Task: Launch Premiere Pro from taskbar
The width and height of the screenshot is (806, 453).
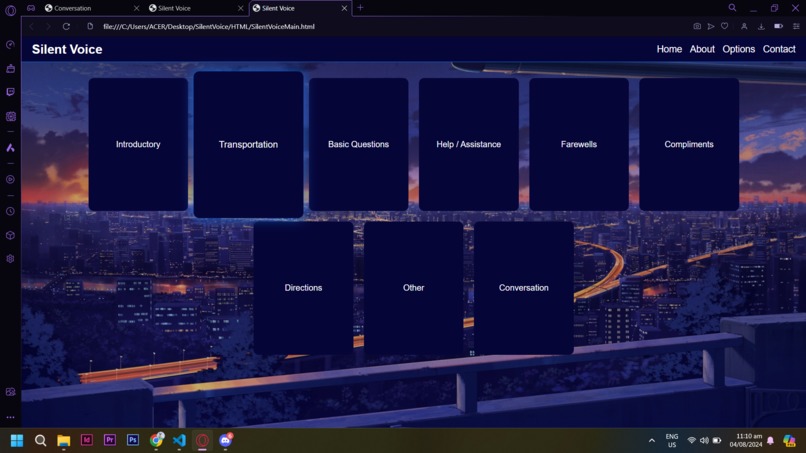Action: tap(109, 440)
